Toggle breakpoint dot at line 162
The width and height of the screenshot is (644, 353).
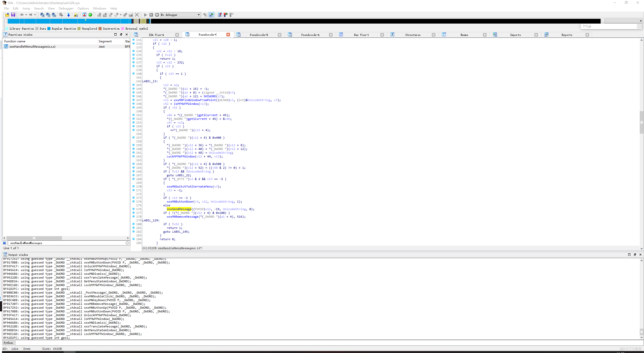133,156
